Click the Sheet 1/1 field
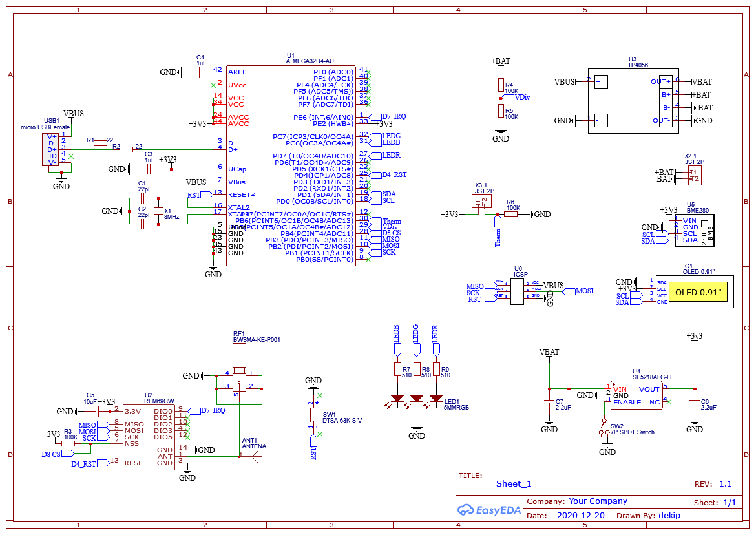The height and width of the screenshot is (535, 756). click(715, 502)
